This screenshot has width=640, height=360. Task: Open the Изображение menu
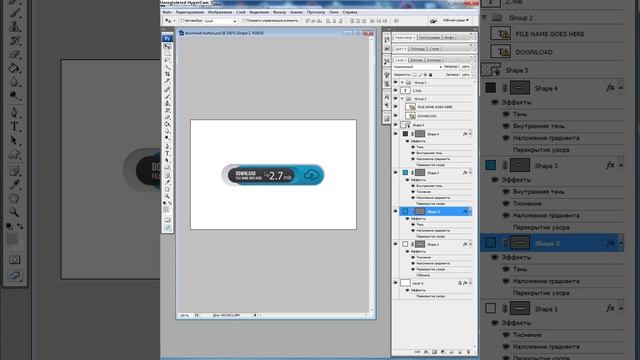(x=220, y=12)
